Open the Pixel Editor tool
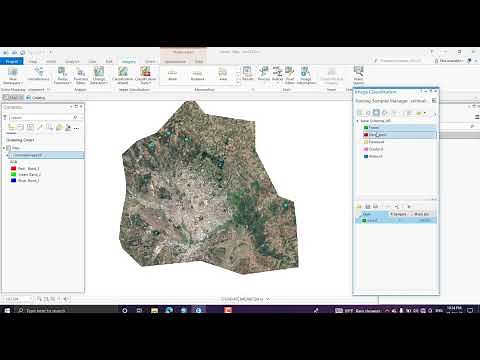Viewport: 480px width, 360px height. [290, 75]
